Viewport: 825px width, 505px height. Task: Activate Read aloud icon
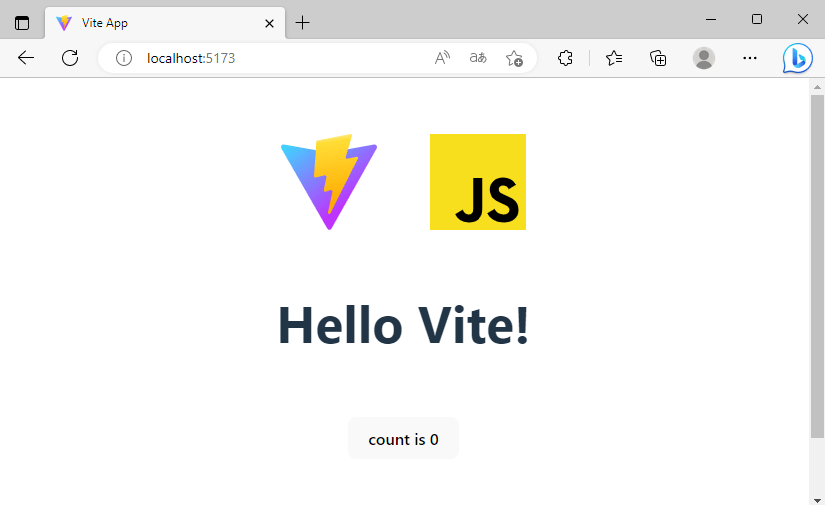(442, 58)
